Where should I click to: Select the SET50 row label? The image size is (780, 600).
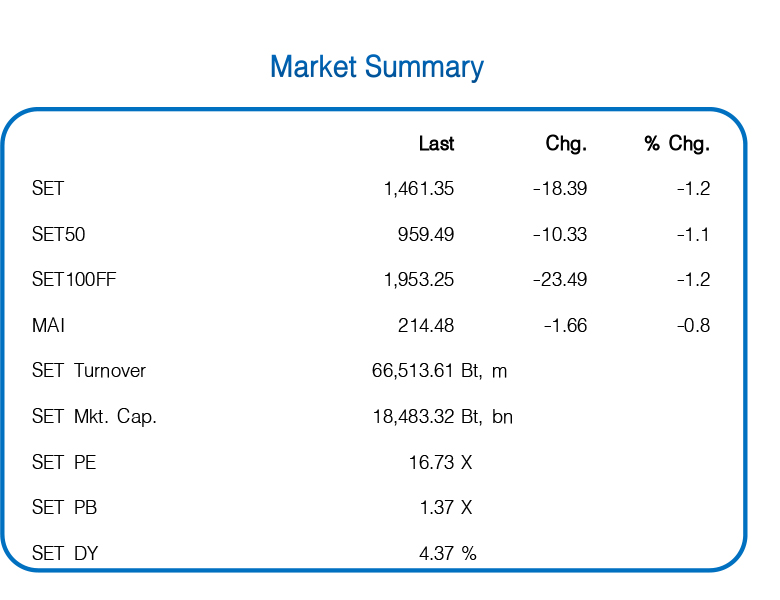(x=58, y=235)
